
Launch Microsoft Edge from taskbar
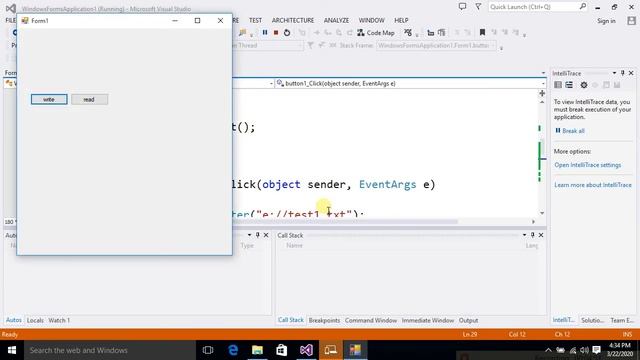point(233,350)
